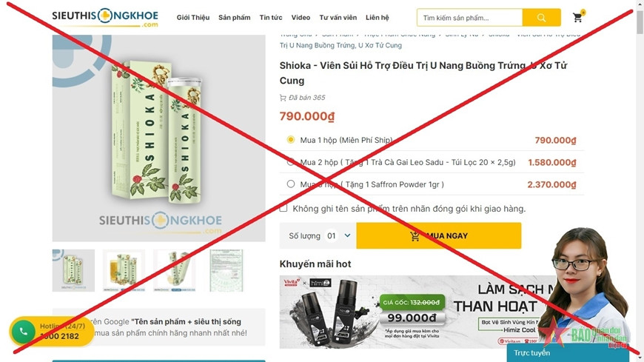
Task: Open the shopping cart icon
Action: [577, 17]
